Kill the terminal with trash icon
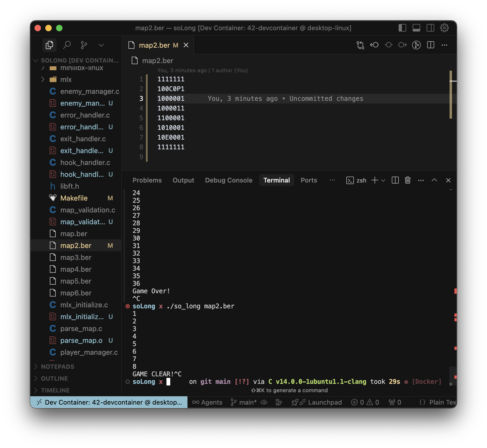The image size is (487, 448). point(408,180)
